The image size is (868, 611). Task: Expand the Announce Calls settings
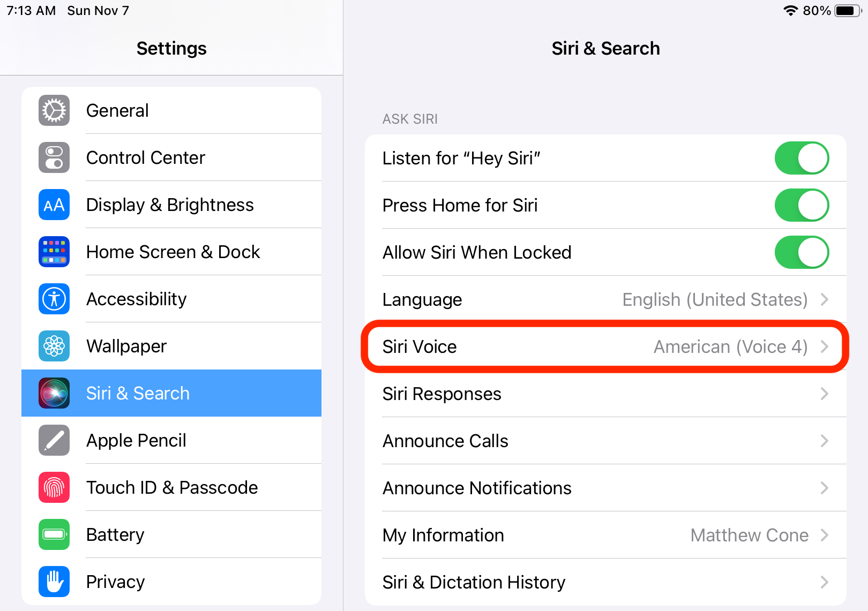824,441
